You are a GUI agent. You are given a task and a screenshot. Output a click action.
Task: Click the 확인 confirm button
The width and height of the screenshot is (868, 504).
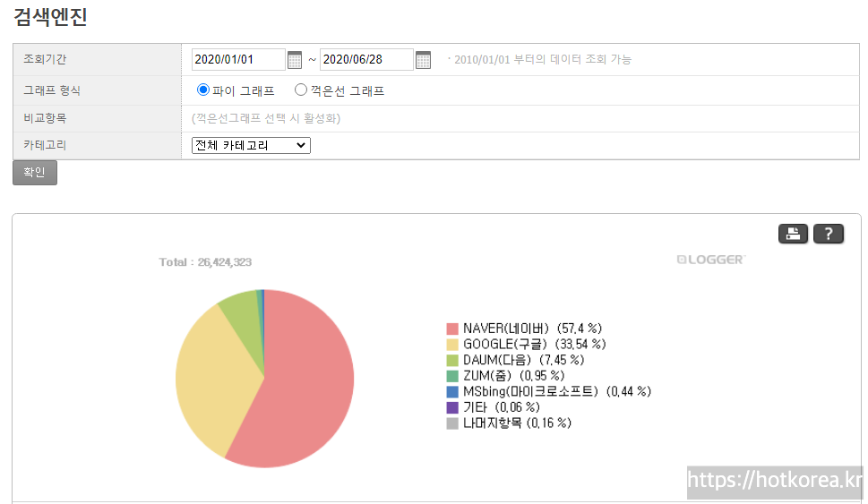tap(35, 173)
